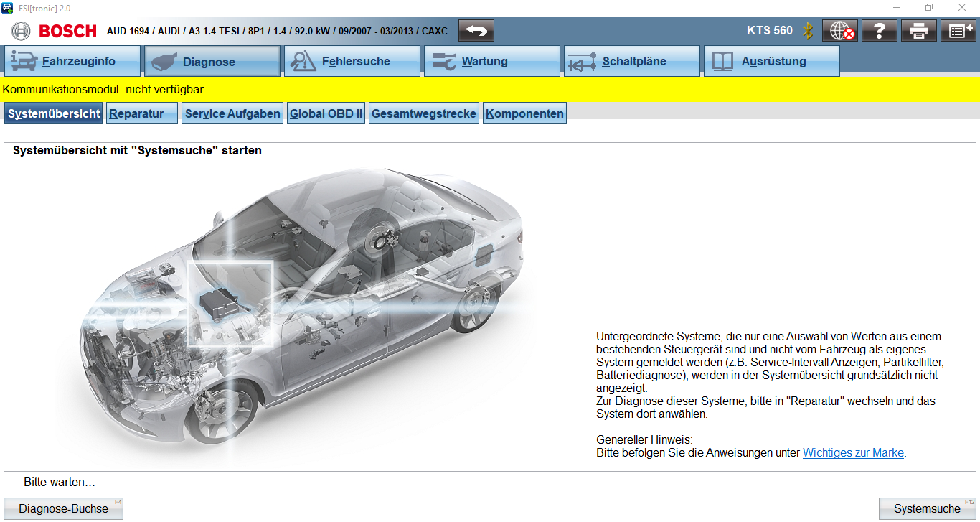The width and height of the screenshot is (980, 522).
Task: Switch to Global OBD II sub-tab
Action: point(326,113)
